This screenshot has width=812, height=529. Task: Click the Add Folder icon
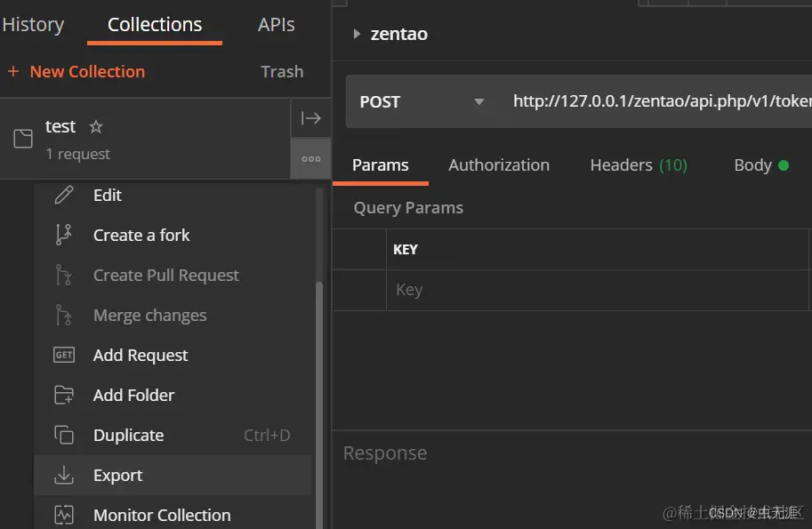(x=64, y=395)
